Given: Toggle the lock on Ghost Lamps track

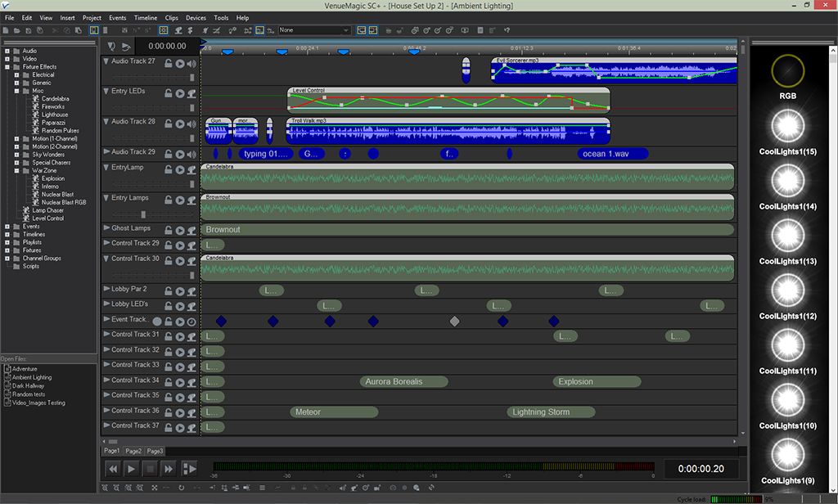Looking at the screenshot, I should (x=169, y=231).
